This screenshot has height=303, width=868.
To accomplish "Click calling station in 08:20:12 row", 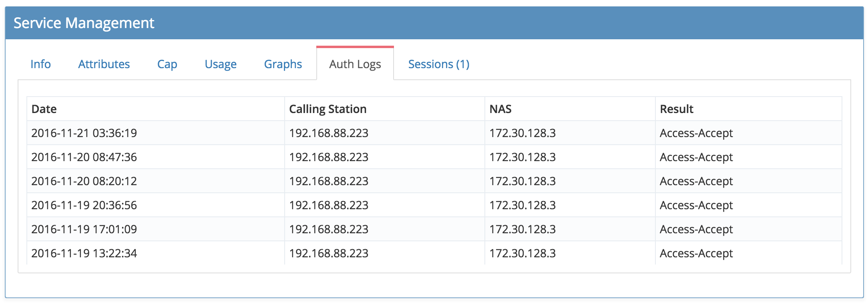I will tap(329, 181).
